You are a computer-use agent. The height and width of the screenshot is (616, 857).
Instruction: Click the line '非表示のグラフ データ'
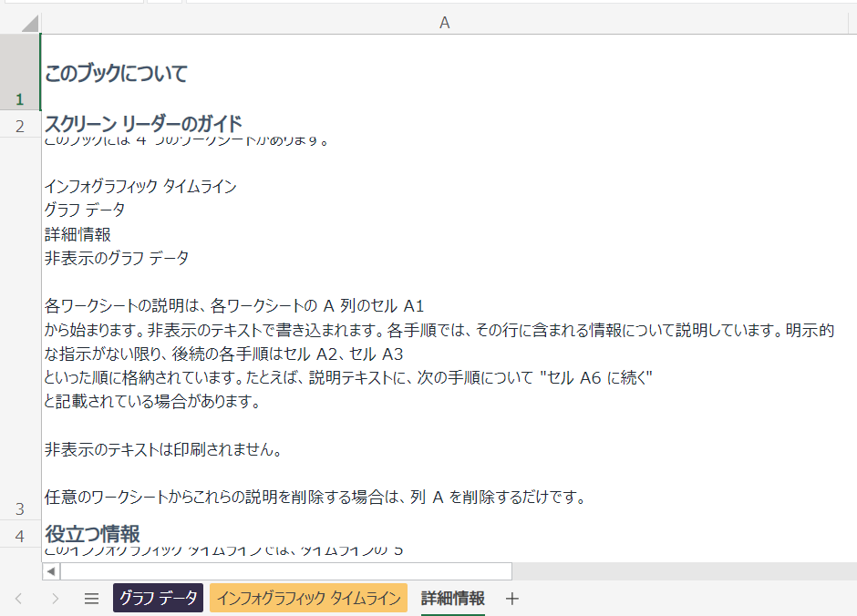pos(117,258)
